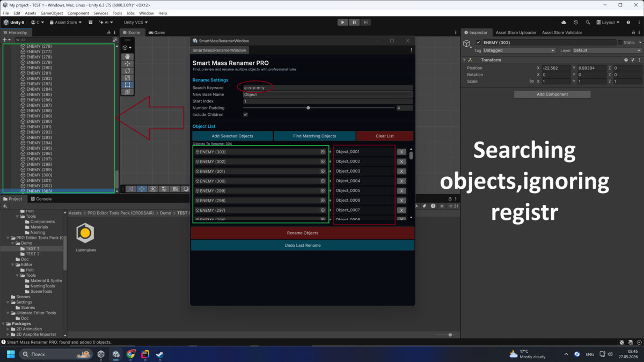
Task: Lock the Hierarchy panel
Action: pyautogui.click(x=109, y=33)
